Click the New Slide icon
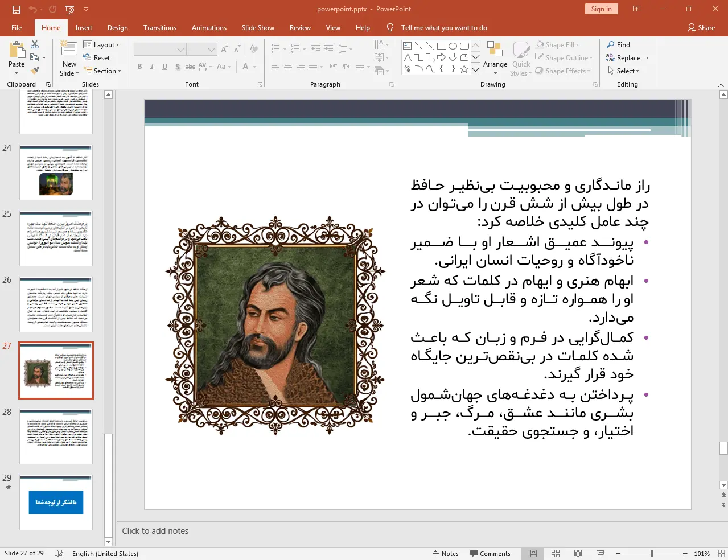Image resolution: width=728 pixels, height=560 pixels. coord(69,50)
